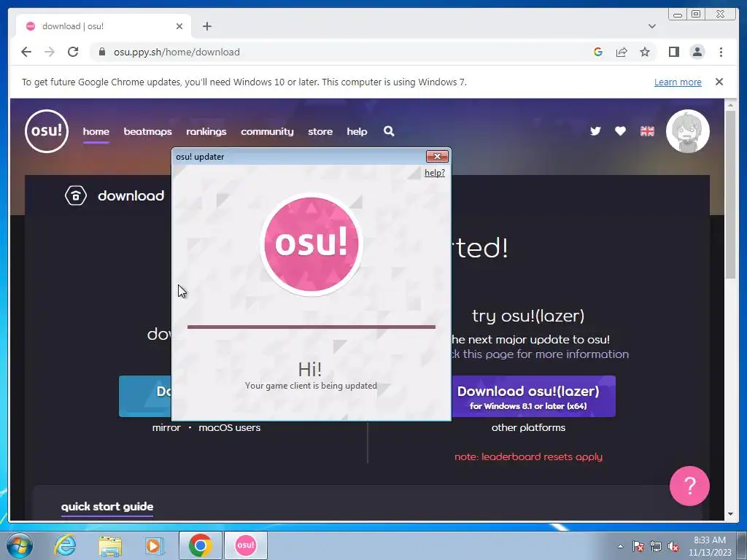Show hidden system tray icons
Image resolution: width=747 pixels, height=560 pixels.
pyautogui.click(x=620, y=547)
